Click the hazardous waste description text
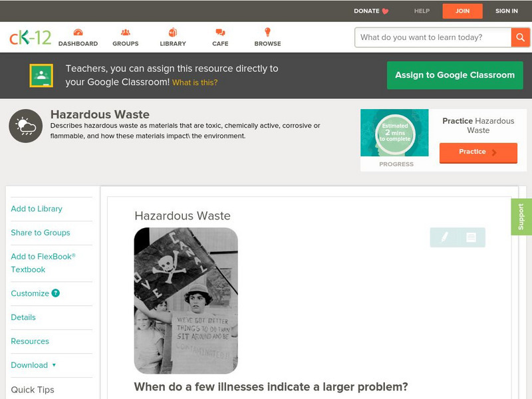Image resolution: width=532 pixels, height=399 pixels. point(186,130)
